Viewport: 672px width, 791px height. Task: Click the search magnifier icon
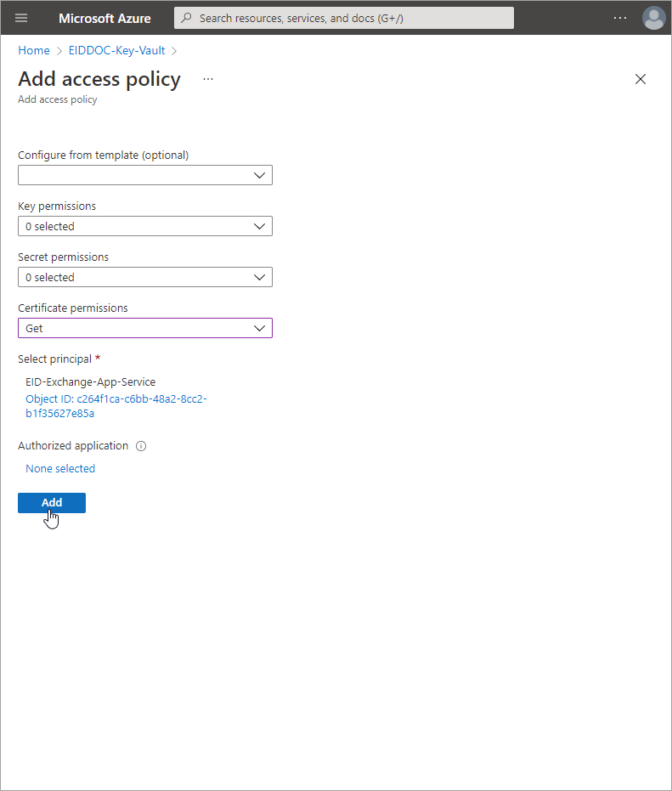point(187,18)
